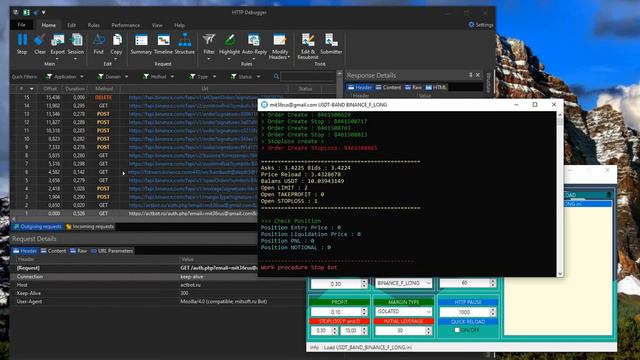
Task: Switch to the Edit ribbon tab
Action: point(71,25)
